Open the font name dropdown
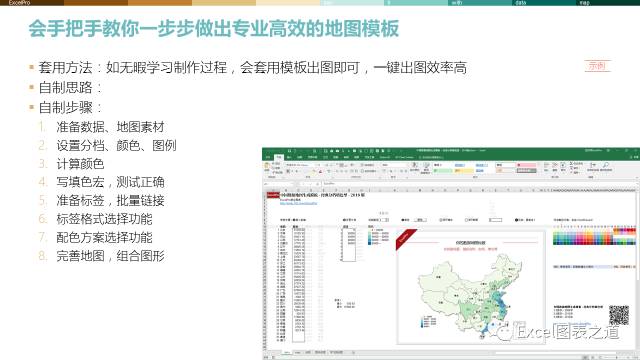 298,165
